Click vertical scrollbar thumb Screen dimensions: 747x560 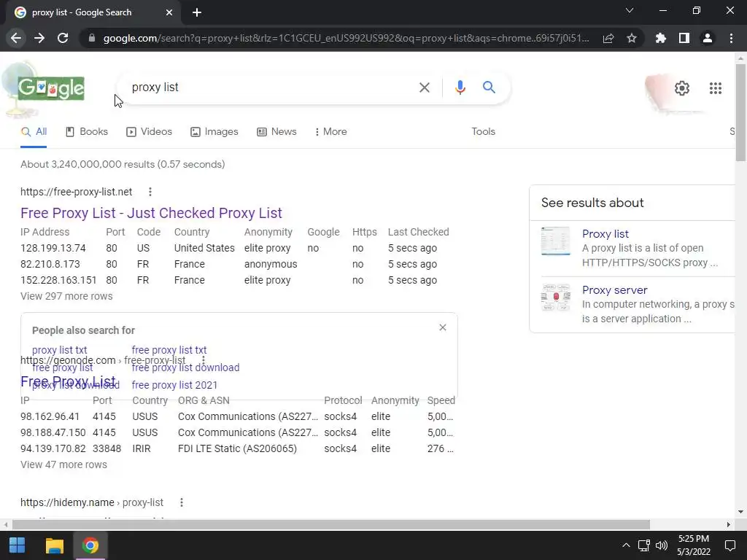tap(740, 112)
